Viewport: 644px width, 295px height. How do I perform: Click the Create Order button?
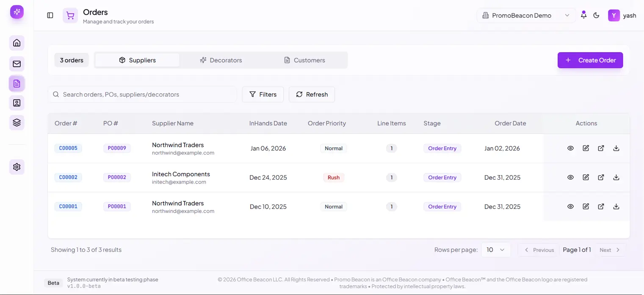590,60
